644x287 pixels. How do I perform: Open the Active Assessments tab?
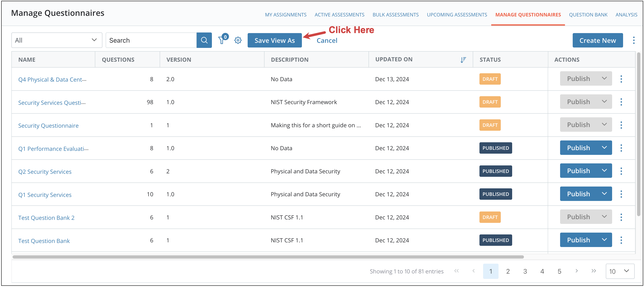coord(339,15)
